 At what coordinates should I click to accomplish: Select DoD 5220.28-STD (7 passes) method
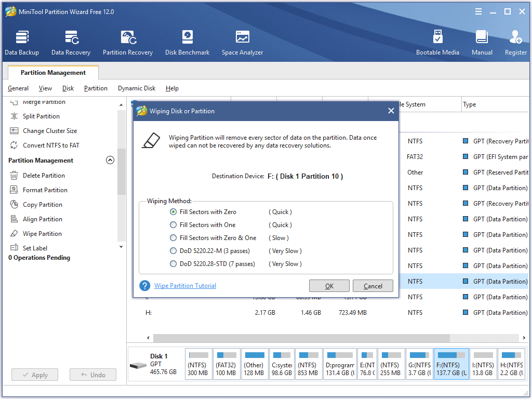tap(173, 264)
